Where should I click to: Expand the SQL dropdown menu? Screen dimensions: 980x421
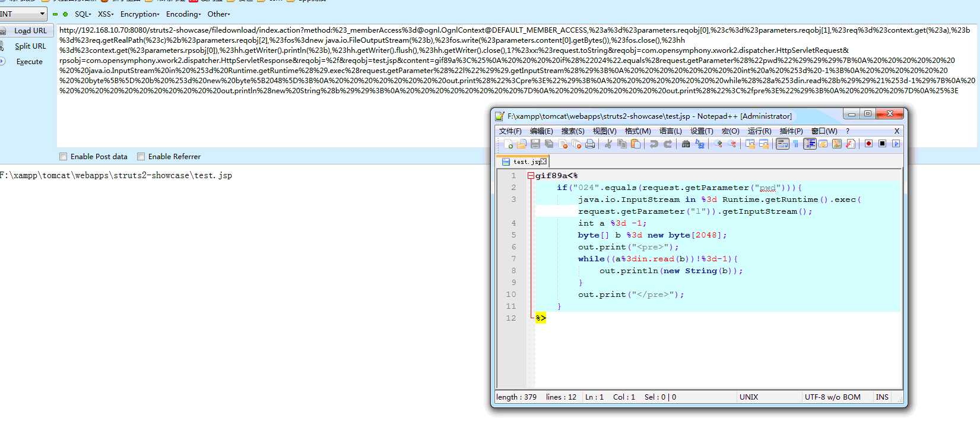pyautogui.click(x=83, y=14)
